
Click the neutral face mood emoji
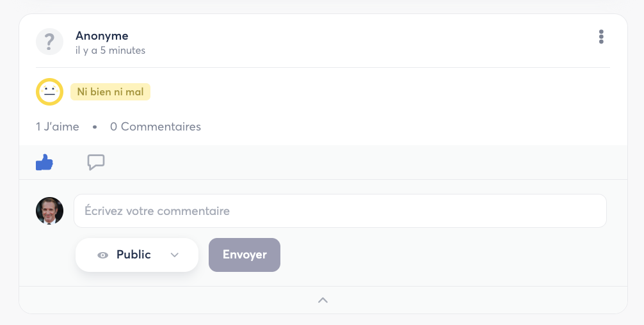pos(49,92)
